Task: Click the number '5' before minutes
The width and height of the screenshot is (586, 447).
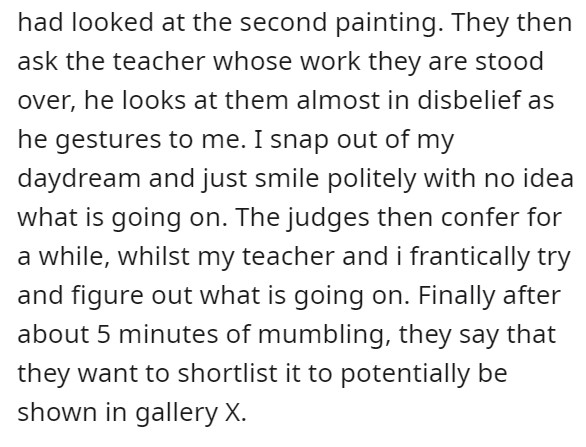Action: point(104,335)
